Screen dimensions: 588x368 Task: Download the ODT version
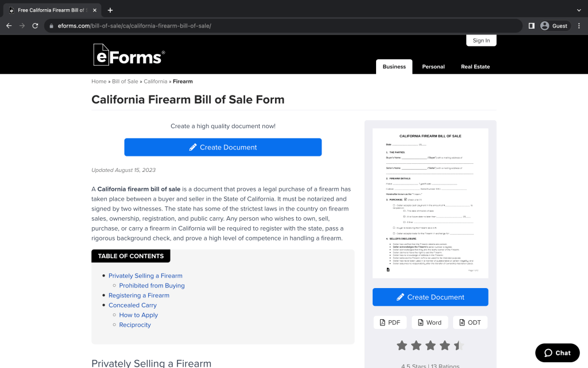pos(470,323)
